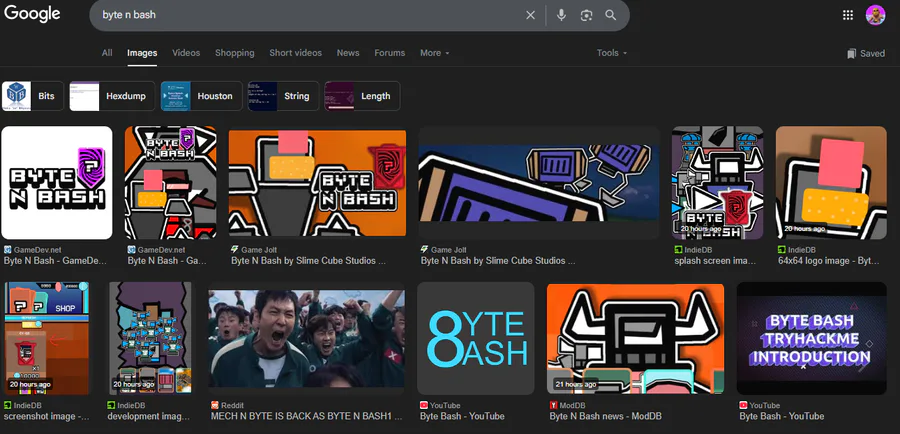This screenshot has height=434, width=900.
Task: Click the magnifying glass search icon
Action: (x=611, y=16)
